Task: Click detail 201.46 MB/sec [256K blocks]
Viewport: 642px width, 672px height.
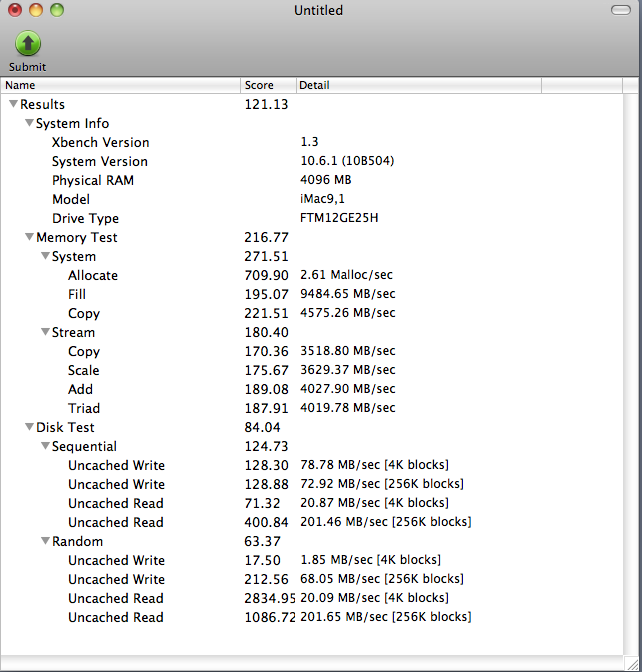Action: click(x=386, y=522)
